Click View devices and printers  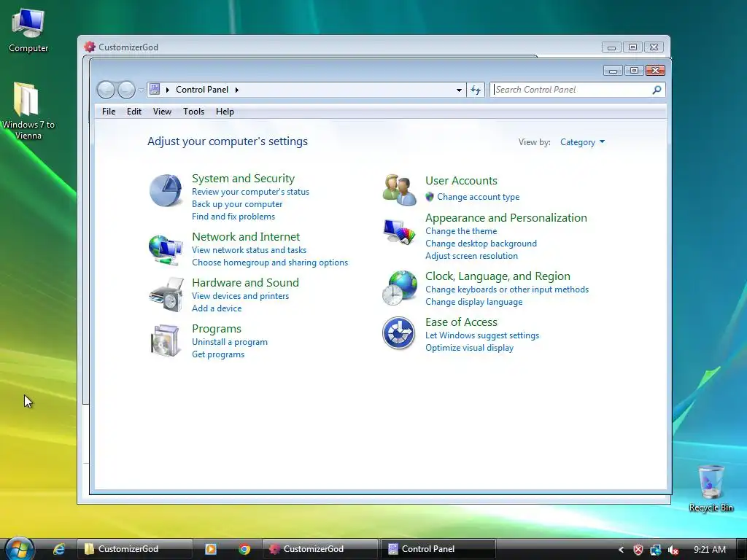point(241,296)
